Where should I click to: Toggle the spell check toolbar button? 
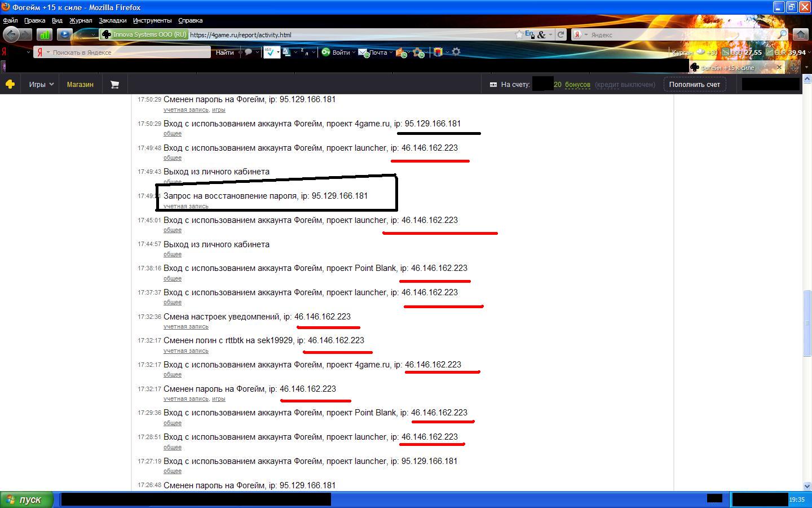[x=270, y=52]
